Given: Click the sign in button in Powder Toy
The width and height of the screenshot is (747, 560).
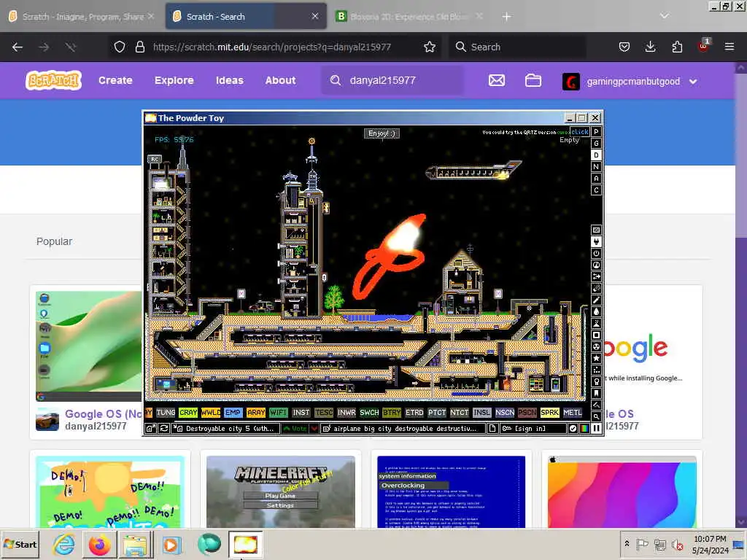Looking at the screenshot, I should (533, 429).
